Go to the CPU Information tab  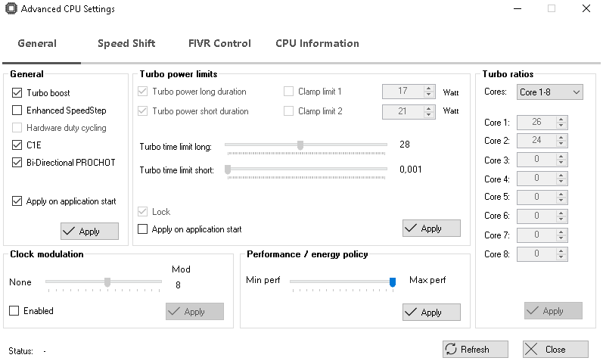(317, 43)
